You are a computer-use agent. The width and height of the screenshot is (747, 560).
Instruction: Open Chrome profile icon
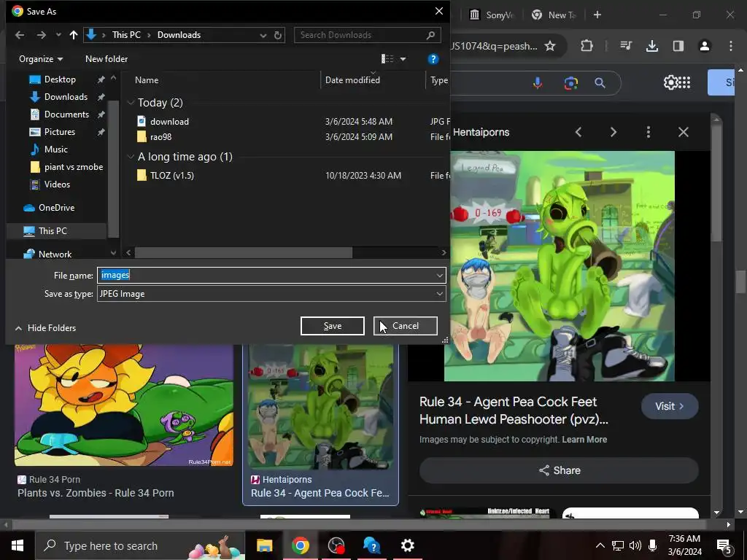705,46
